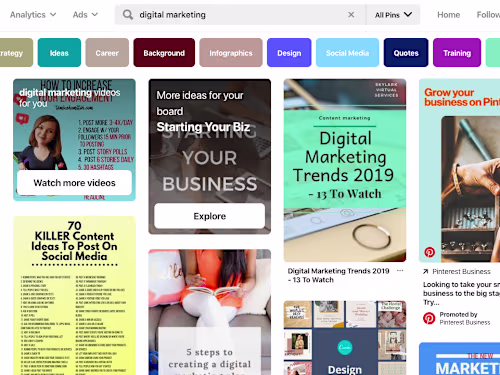Click the search magnifier icon
The width and height of the screenshot is (500, 375).
point(128,15)
